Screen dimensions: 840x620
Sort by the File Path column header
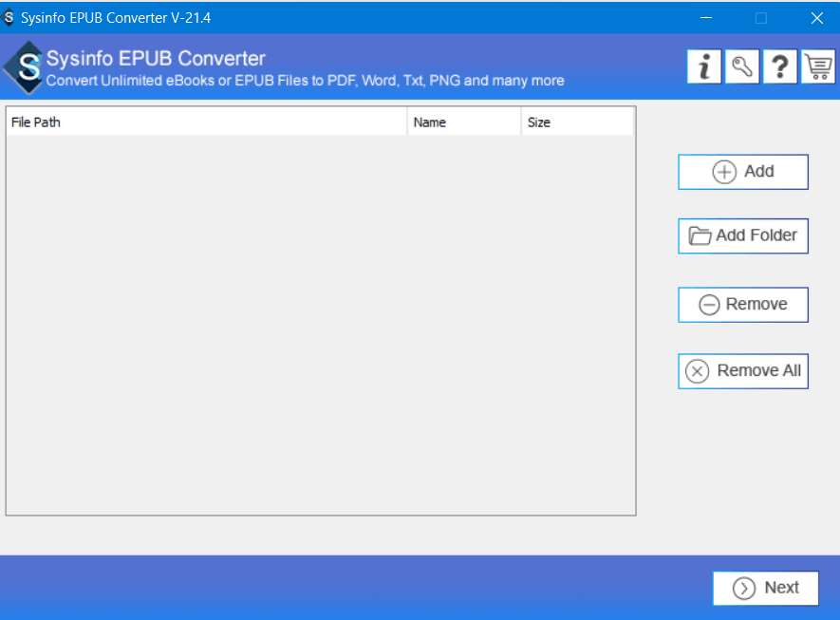[x=207, y=122]
